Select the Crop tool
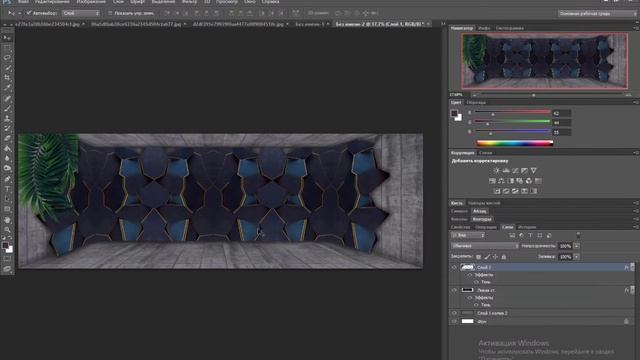Image resolution: width=640 pixels, height=360 pixels. [x=7, y=78]
